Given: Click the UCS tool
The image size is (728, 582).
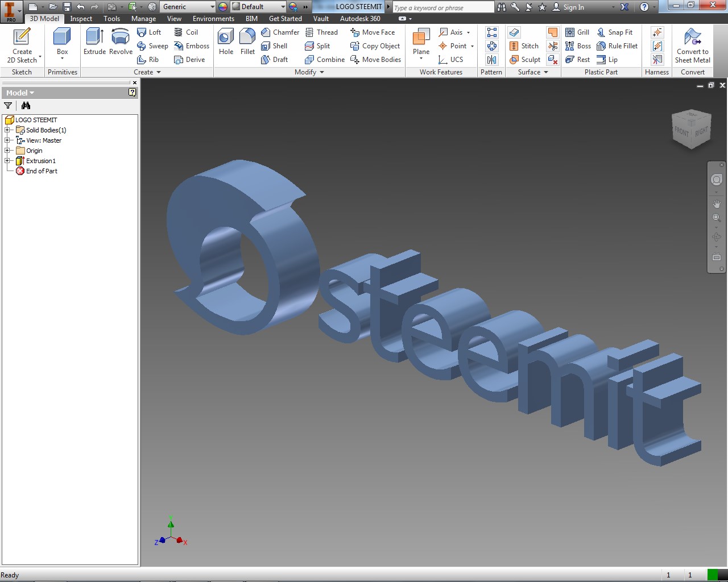Looking at the screenshot, I should coord(450,60).
